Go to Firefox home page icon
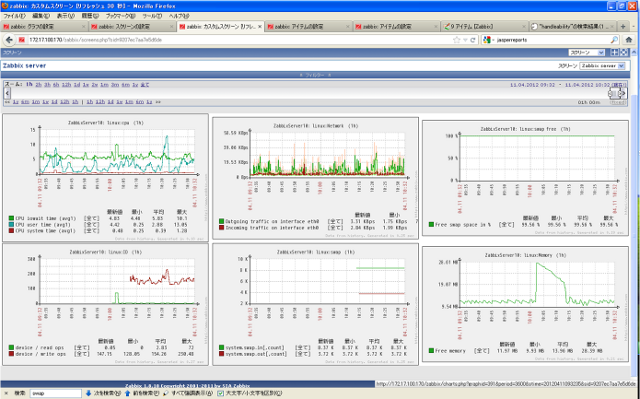Viewport: 640px width, 399px height. click(x=629, y=40)
